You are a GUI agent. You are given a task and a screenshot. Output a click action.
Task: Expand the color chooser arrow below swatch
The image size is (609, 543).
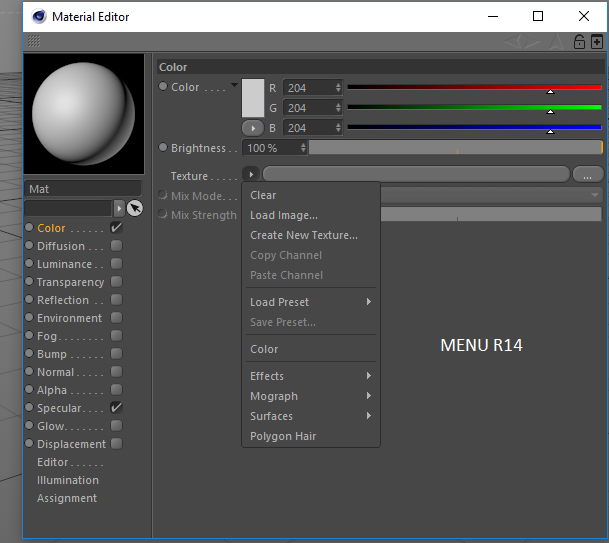pyautogui.click(x=253, y=128)
